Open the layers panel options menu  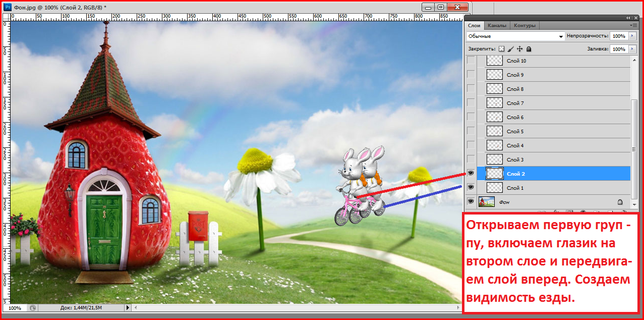pyautogui.click(x=634, y=25)
